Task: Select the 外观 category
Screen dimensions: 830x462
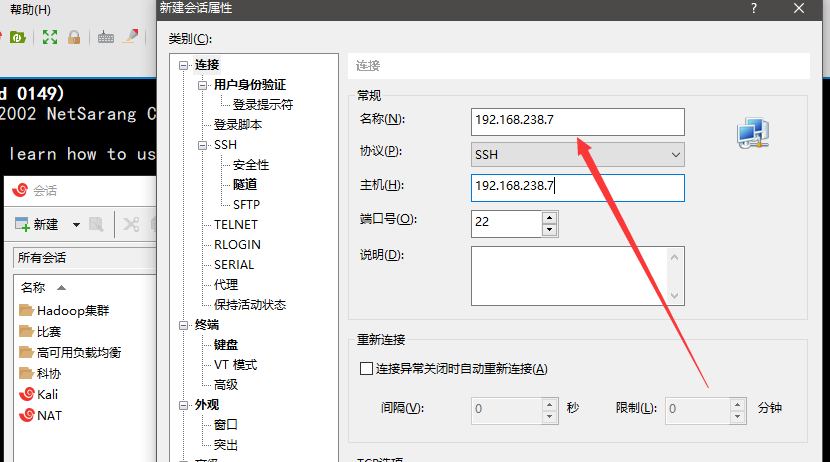Action: (206, 405)
